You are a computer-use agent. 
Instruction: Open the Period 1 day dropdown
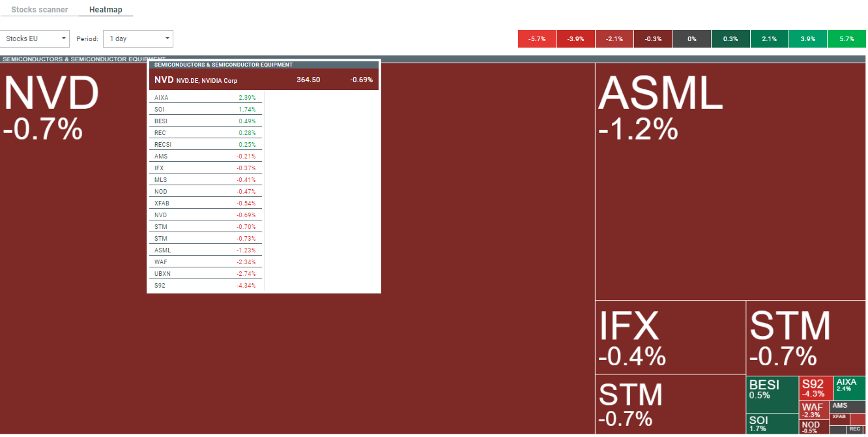tap(138, 38)
